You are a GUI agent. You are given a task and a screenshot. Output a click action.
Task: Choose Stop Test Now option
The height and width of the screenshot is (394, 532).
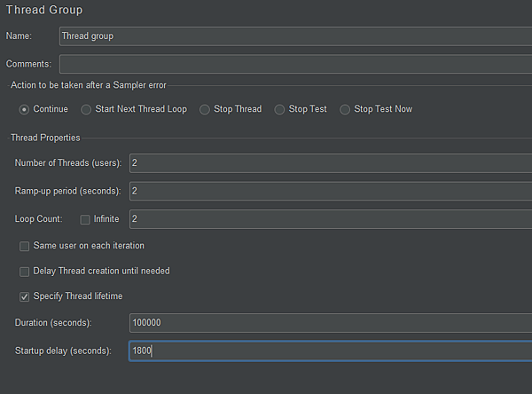pyautogui.click(x=345, y=109)
